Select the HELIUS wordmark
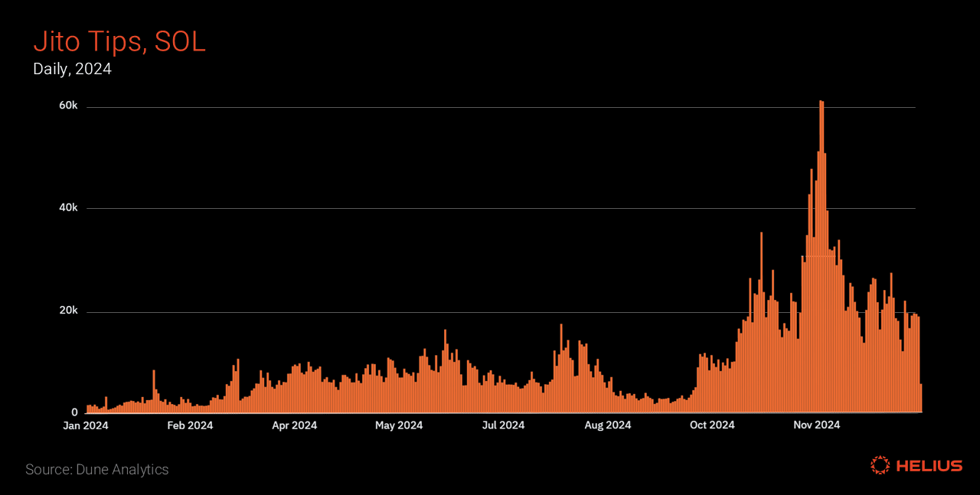The width and height of the screenshot is (980, 495). pyautogui.click(x=931, y=464)
